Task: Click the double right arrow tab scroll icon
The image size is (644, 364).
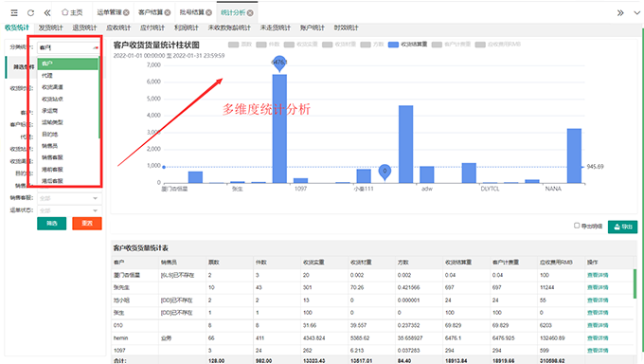Action: 620,12
